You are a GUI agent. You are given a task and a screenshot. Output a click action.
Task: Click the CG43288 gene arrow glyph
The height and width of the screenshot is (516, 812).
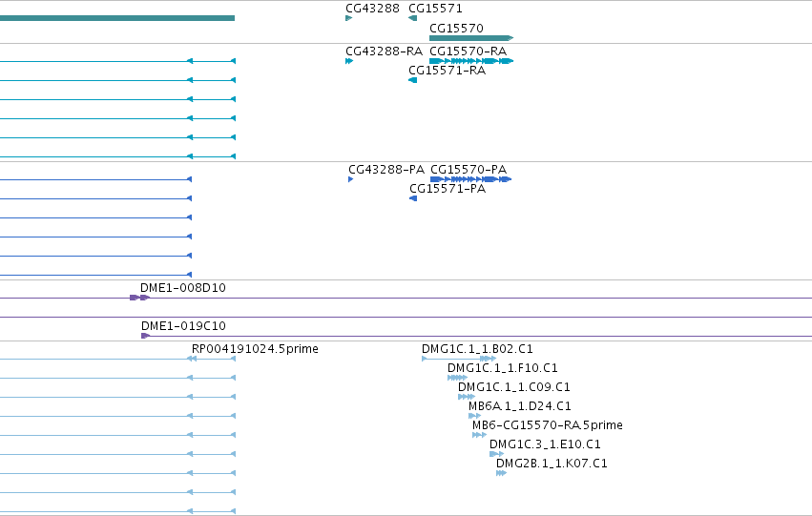coord(348,18)
